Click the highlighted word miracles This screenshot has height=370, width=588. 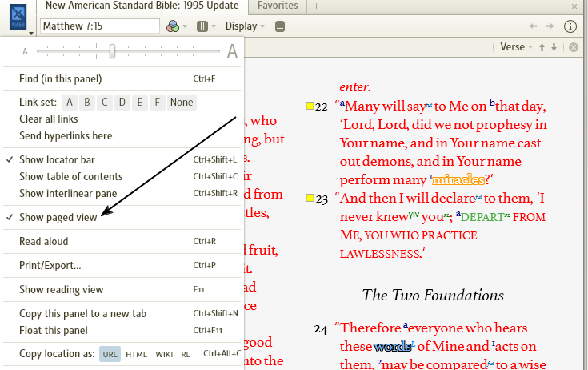click(458, 180)
